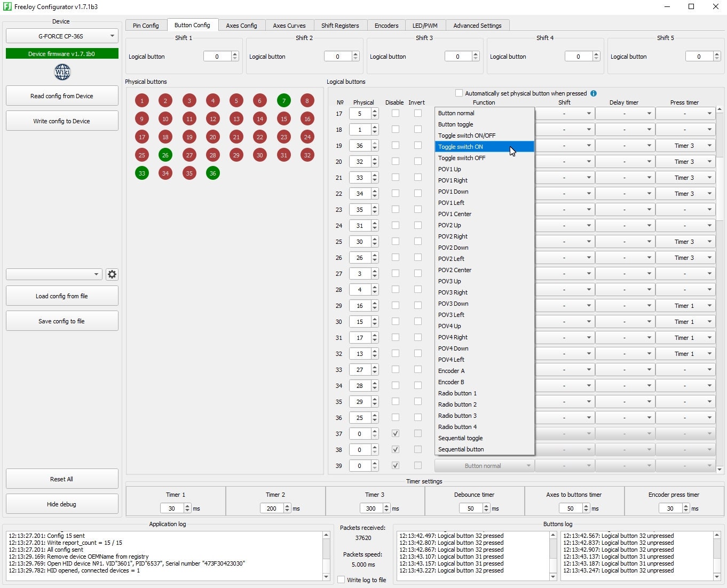
Task: Enable automatically set physical button when pressed
Action: pos(459,93)
